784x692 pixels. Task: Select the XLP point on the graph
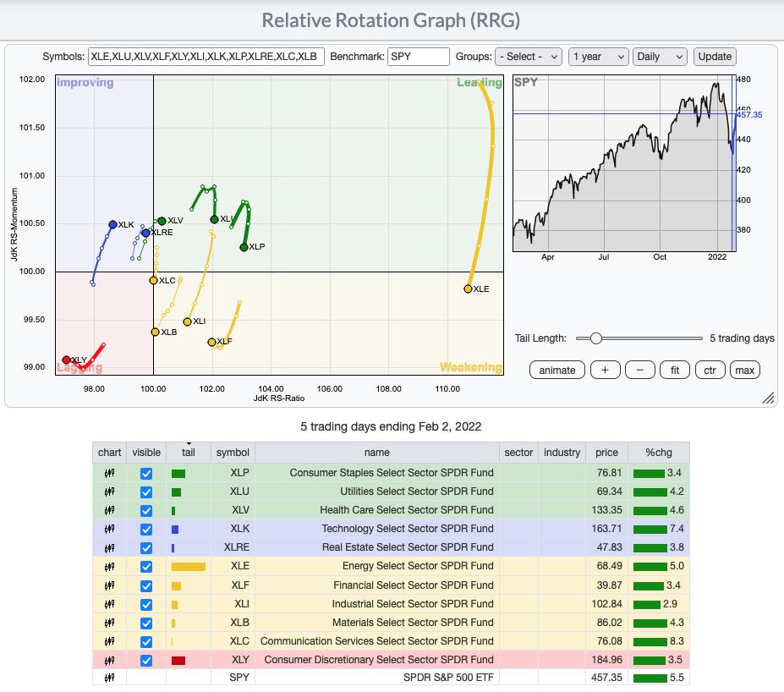[x=244, y=247]
